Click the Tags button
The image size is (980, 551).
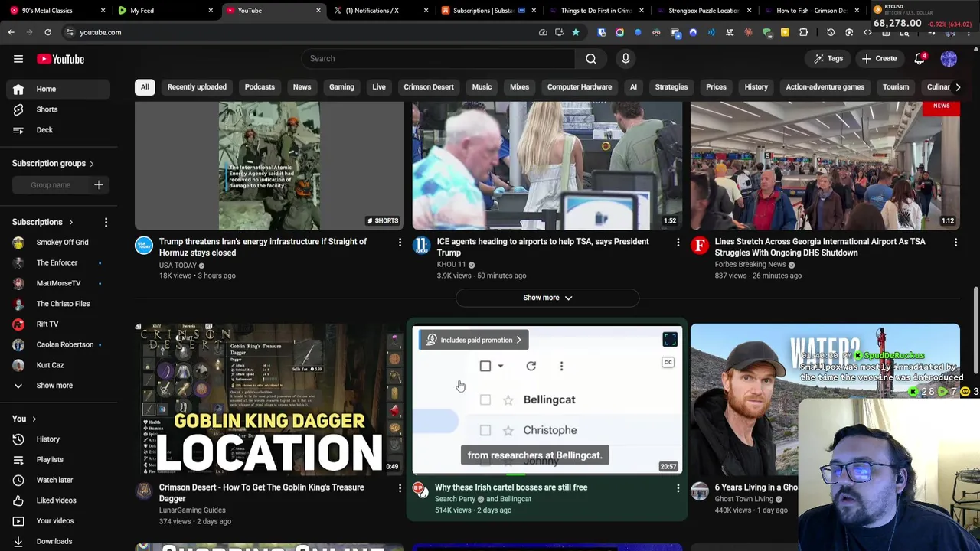pyautogui.click(x=828, y=59)
